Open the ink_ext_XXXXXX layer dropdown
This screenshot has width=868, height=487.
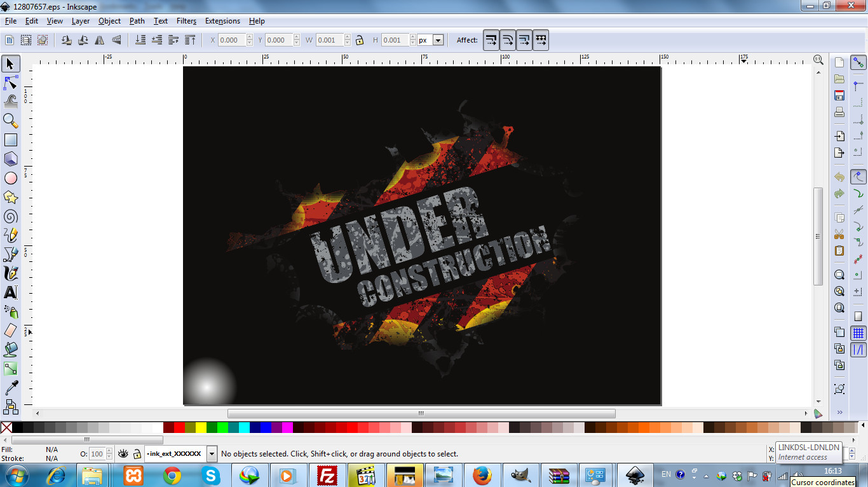[x=212, y=454]
